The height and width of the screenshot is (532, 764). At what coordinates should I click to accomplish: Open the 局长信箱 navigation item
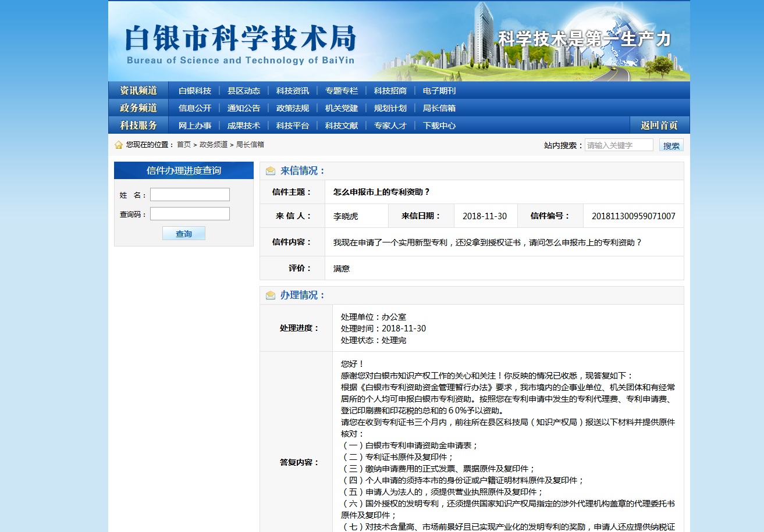(x=439, y=108)
